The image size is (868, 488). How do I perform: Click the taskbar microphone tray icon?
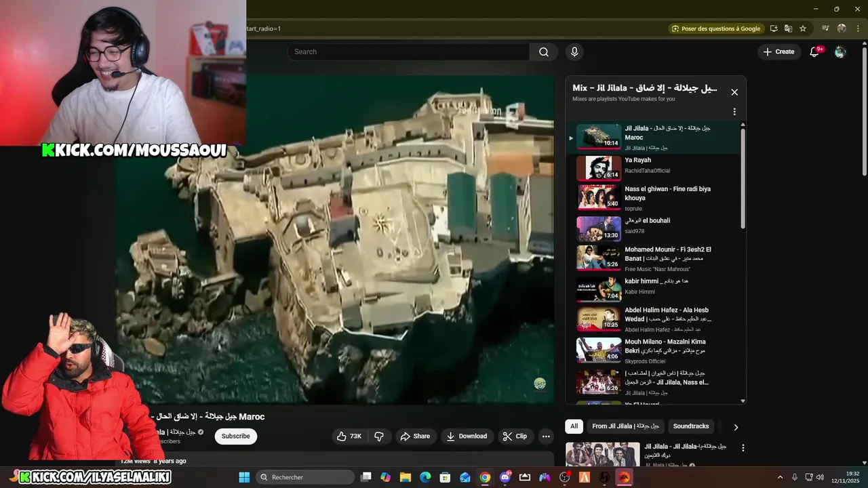795,477
